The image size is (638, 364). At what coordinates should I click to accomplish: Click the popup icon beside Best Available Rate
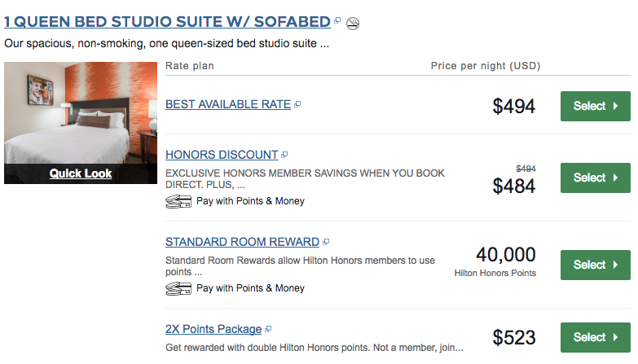point(297,104)
